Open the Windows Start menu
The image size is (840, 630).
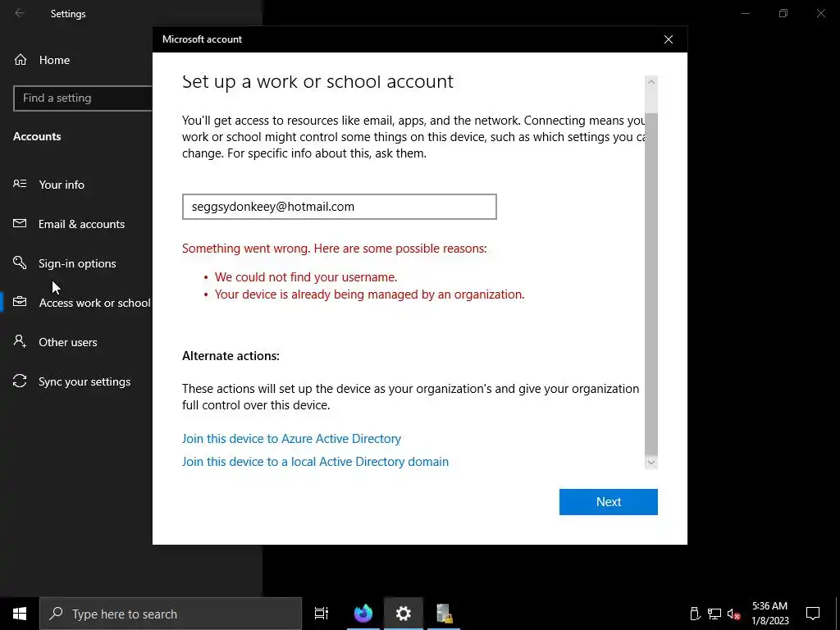pos(20,614)
